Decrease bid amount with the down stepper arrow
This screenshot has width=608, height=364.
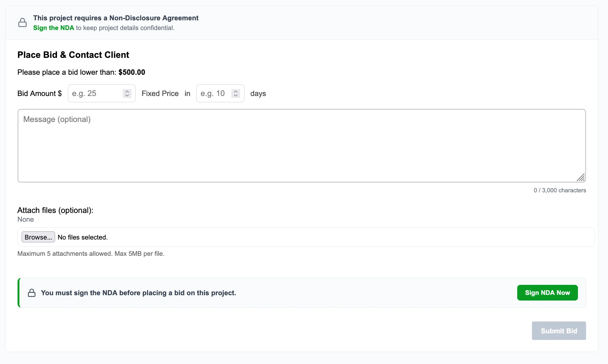(x=127, y=96)
